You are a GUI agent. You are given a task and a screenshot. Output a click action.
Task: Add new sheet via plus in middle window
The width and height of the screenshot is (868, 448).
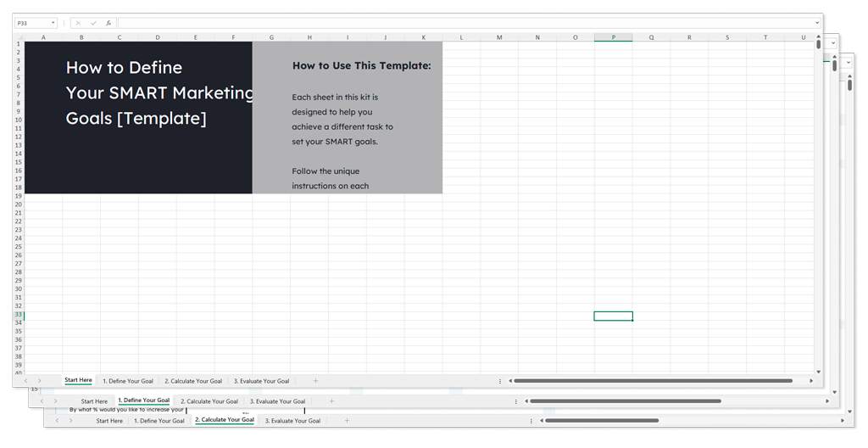coord(331,400)
